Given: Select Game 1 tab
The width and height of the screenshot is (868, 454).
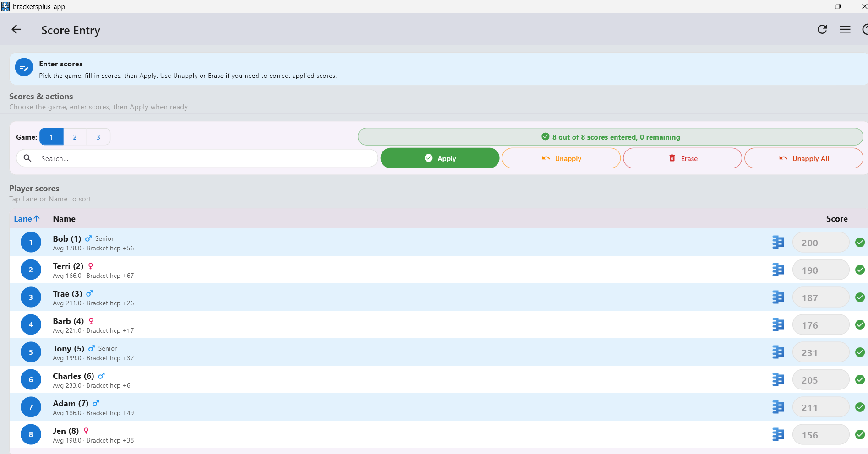Looking at the screenshot, I should 51,137.
